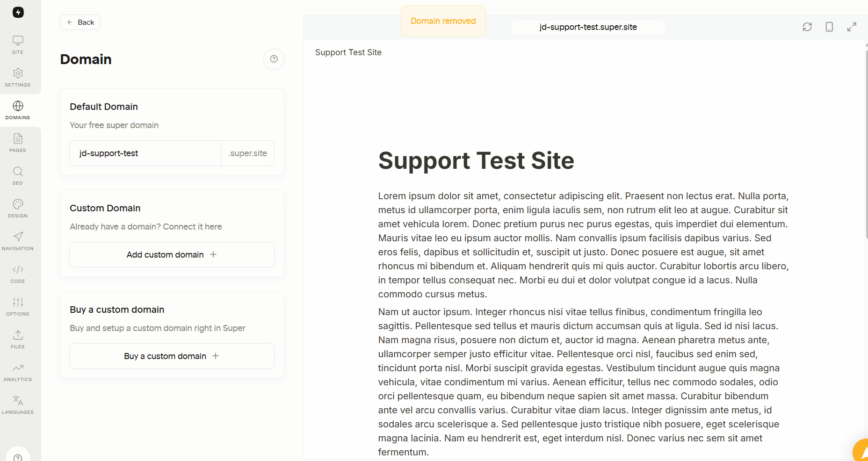This screenshot has height=461, width=868.
Task: Click 'Already have a domain? Connect it here'
Action: coord(146,227)
